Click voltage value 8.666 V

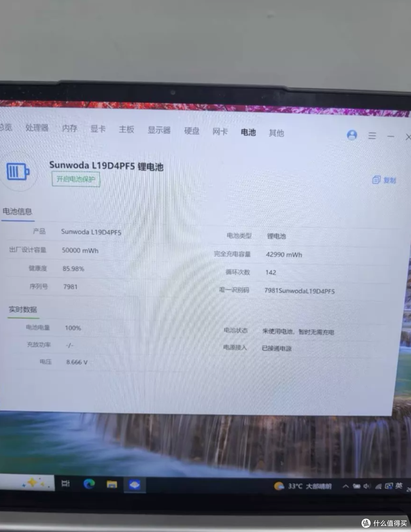77,362
